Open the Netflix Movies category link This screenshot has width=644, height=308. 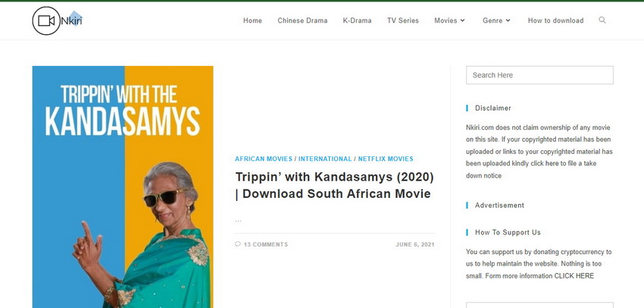[x=386, y=159]
